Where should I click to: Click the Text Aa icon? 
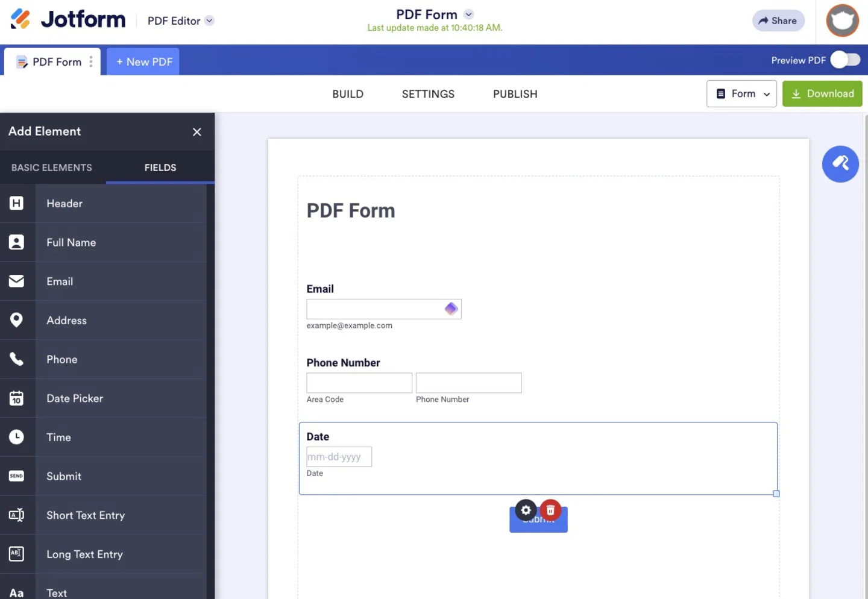17,592
